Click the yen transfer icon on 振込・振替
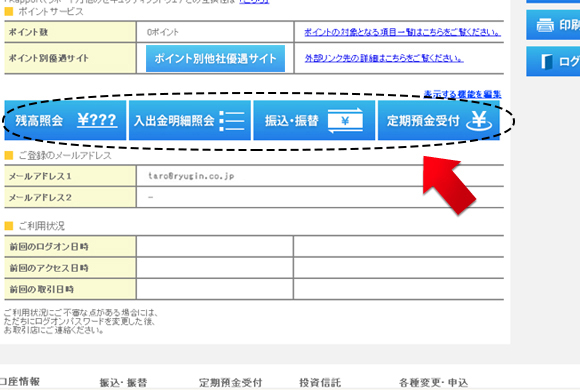The height and width of the screenshot is (390, 580). (x=345, y=121)
